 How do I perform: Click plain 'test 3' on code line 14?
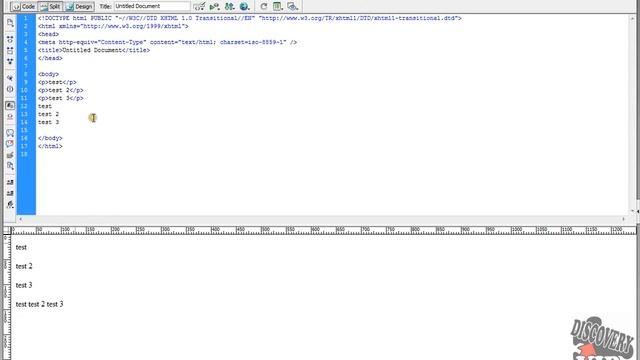[x=48, y=122]
